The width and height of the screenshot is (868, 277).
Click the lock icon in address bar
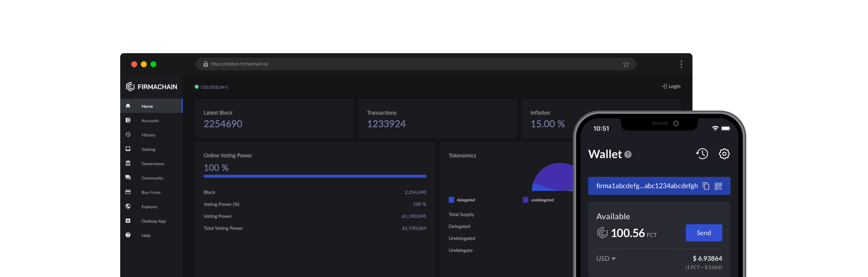[206, 64]
